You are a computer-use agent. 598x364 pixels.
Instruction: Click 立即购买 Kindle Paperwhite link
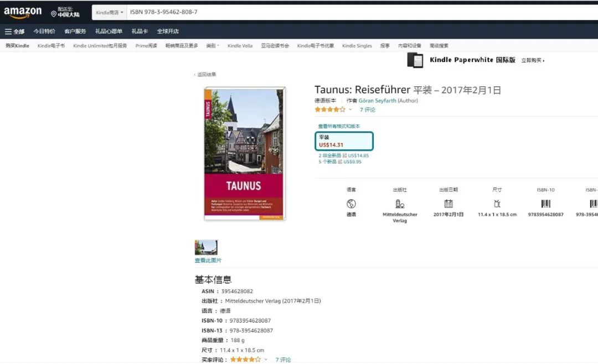(533, 60)
